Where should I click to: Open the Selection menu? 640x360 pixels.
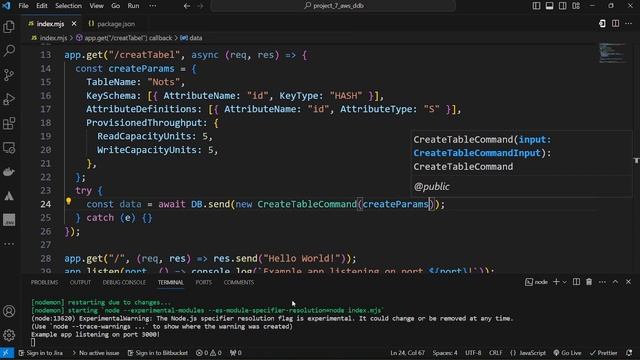pyautogui.click(x=68, y=6)
